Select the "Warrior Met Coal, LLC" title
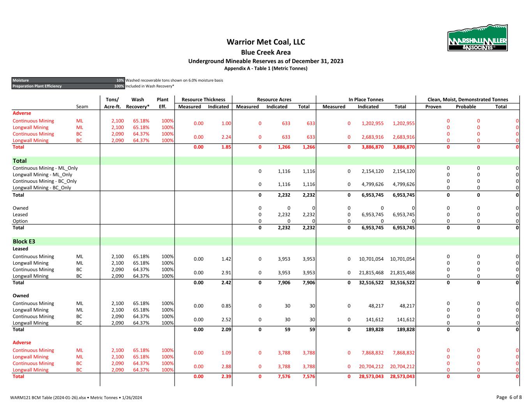This screenshot has height=411, width=532. (266, 42)
